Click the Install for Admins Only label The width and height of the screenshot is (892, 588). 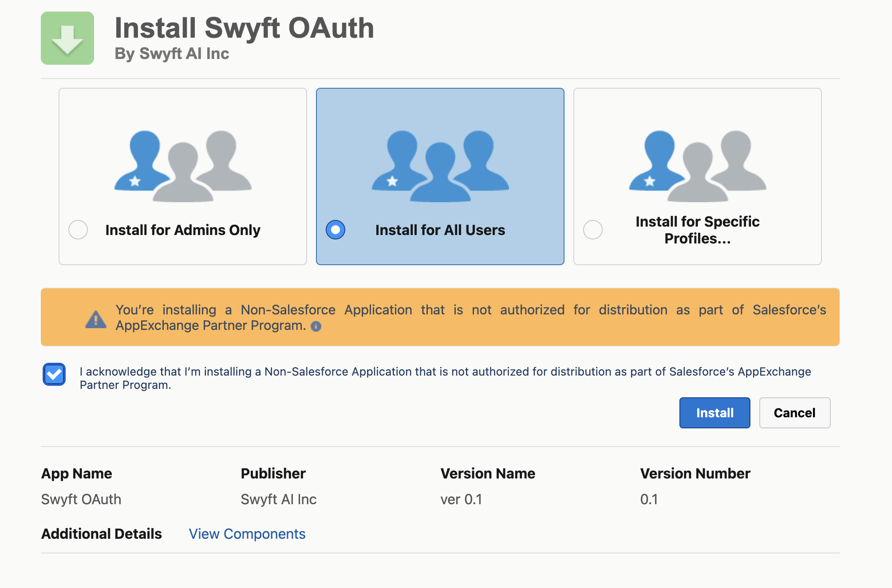point(183,230)
